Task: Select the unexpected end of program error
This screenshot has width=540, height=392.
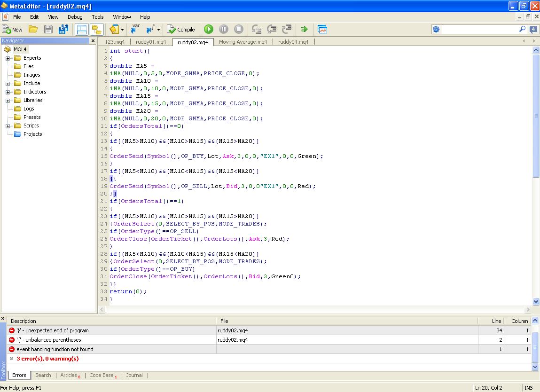Action: click(269, 330)
